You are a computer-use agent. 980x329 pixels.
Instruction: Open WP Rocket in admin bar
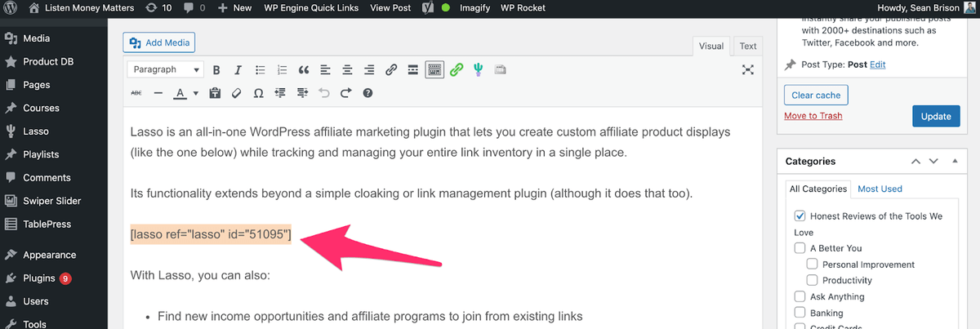click(x=524, y=7)
